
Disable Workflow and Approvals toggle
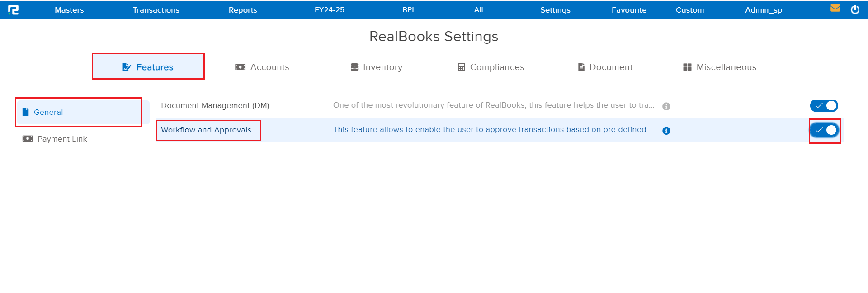[x=824, y=130]
